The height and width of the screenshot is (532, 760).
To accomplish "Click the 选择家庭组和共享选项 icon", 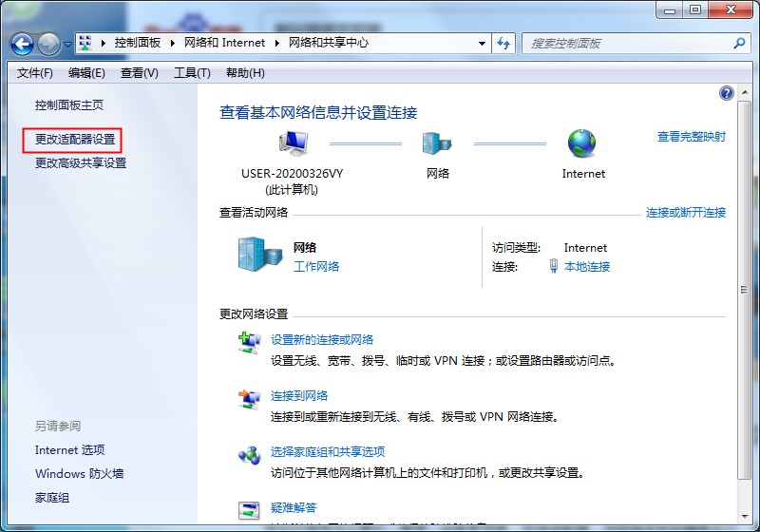I will point(249,456).
